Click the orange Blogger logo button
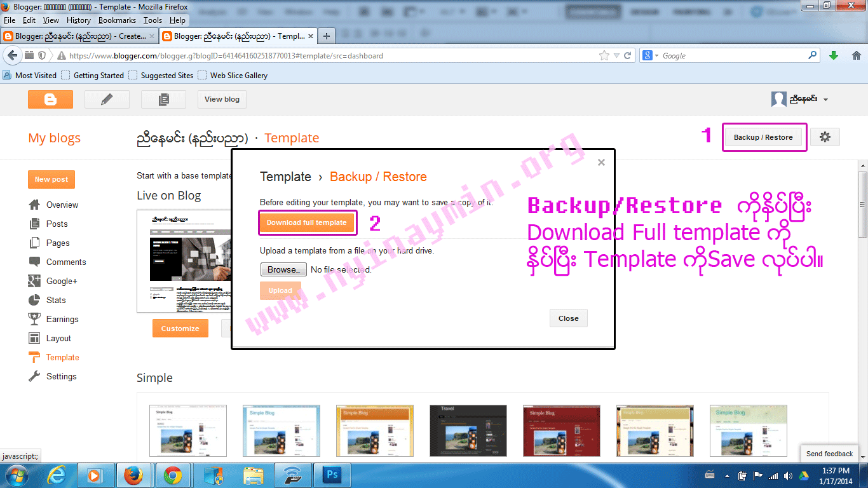Screen dimensions: 868x488 pyautogui.click(x=50, y=99)
